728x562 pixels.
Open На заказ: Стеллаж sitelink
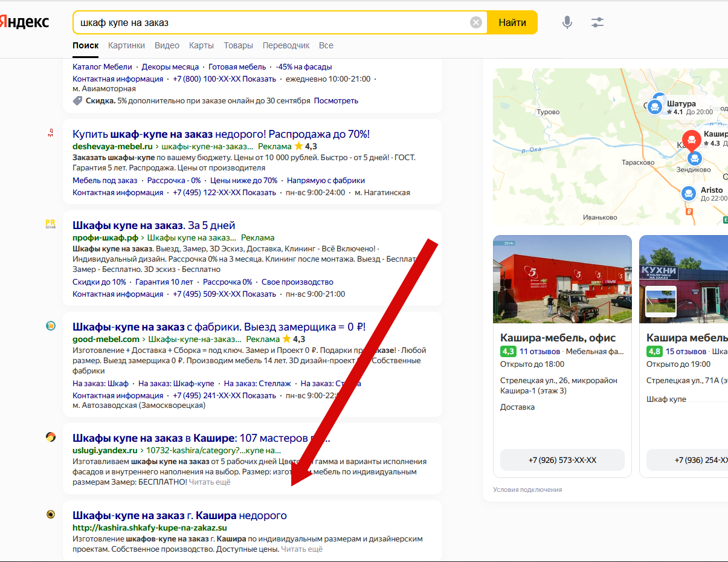click(x=257, y=384)
